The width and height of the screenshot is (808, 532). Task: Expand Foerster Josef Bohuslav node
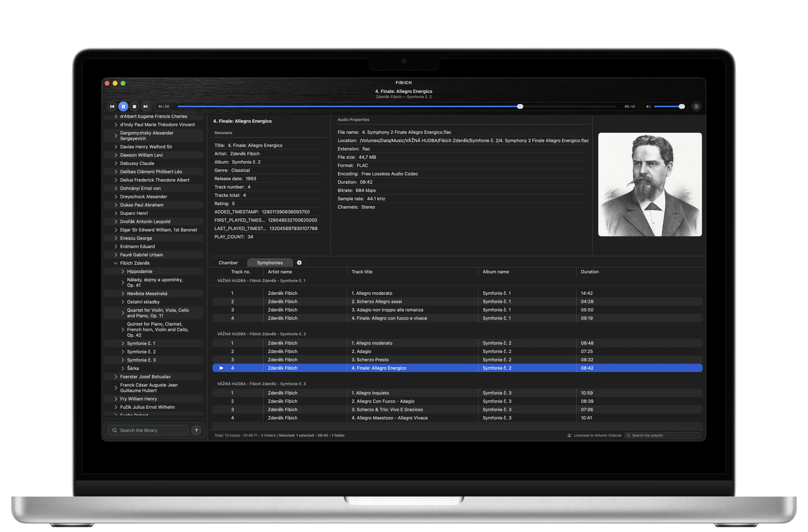coord(116,377)
